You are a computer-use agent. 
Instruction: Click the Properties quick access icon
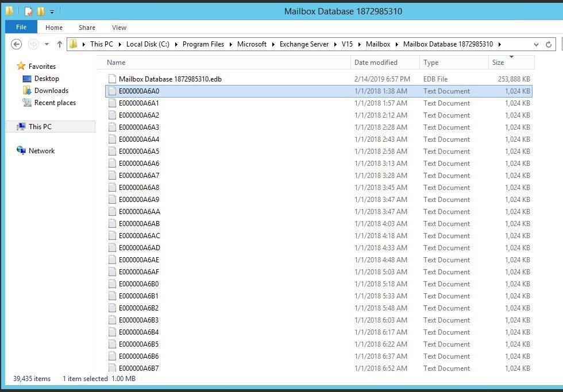[x=28, y=11]
